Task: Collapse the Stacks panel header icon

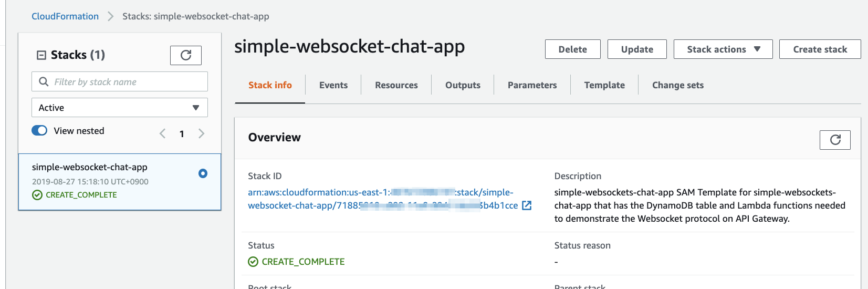Action: click(x=41, y=55)
